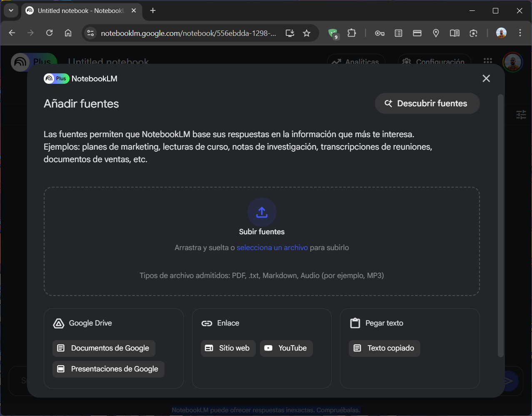Click the upload arrow icon above Subir fuentes

point(262,212)
